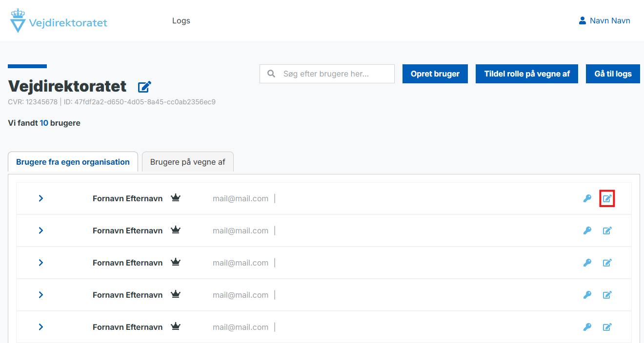The width and height of the screenshot is (644, 343).
Task: Expand the first user row chevron
Action: (x=41, y=198)
